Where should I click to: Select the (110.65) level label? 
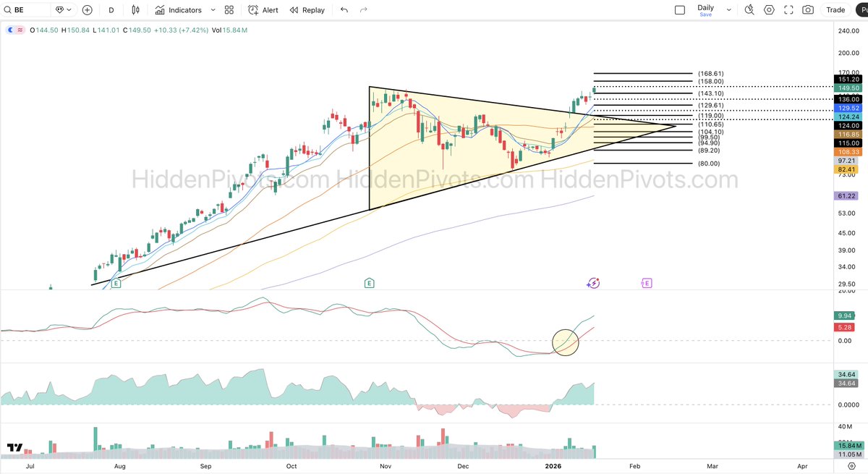pos(710,124)
